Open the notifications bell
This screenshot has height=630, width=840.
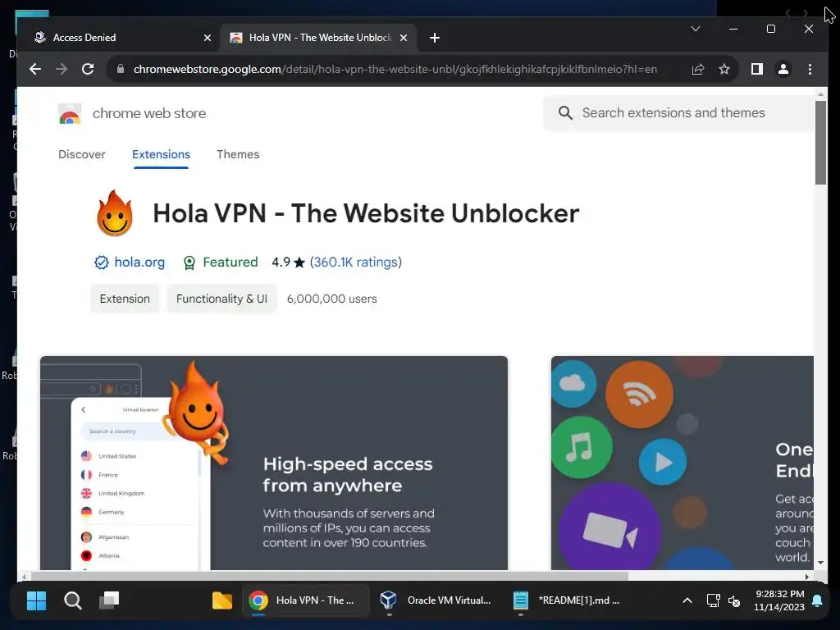tap(818, 600)
